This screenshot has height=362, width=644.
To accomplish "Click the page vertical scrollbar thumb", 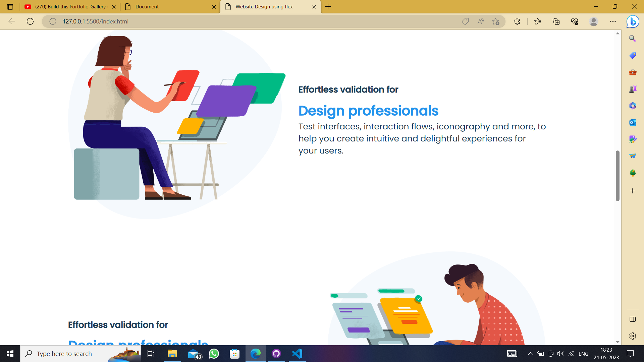I will pyautogui.click(x=618, y=176).
